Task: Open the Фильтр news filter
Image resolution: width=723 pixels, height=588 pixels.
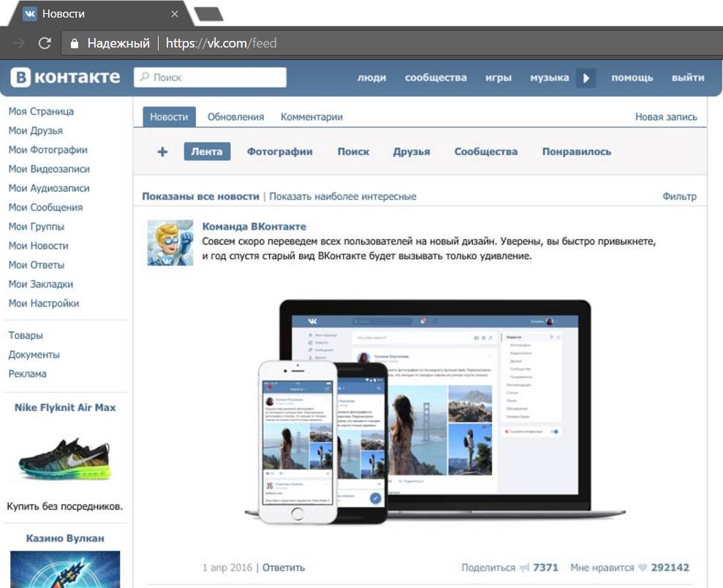Action: click(x=679, y=196)
